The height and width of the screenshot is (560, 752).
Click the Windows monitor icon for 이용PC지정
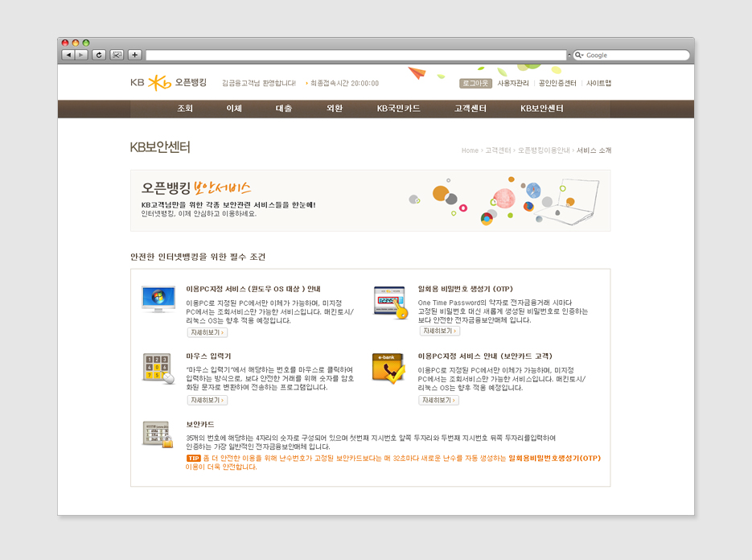pos(158,299)
